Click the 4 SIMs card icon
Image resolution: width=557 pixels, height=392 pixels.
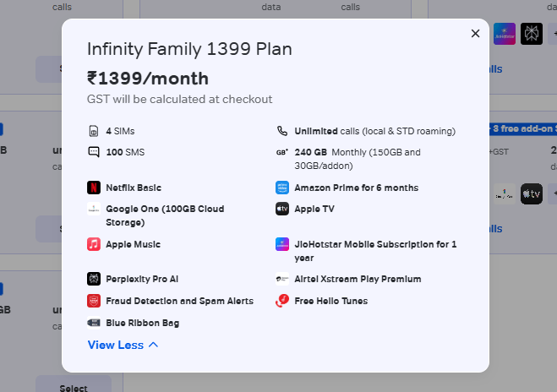coord(94,131)
